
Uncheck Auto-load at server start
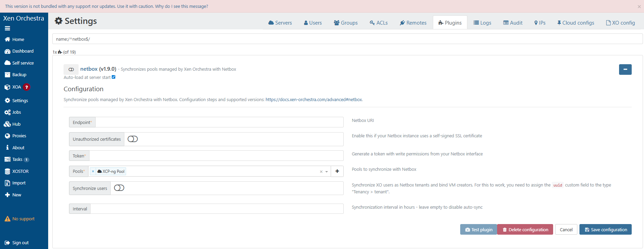click(x=113, y=77)
